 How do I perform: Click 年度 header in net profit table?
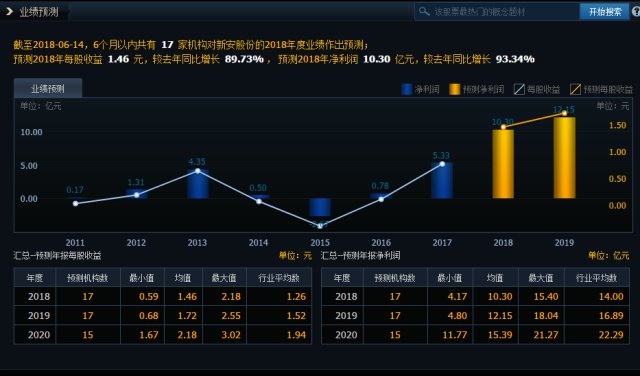(x=342, y=278)
